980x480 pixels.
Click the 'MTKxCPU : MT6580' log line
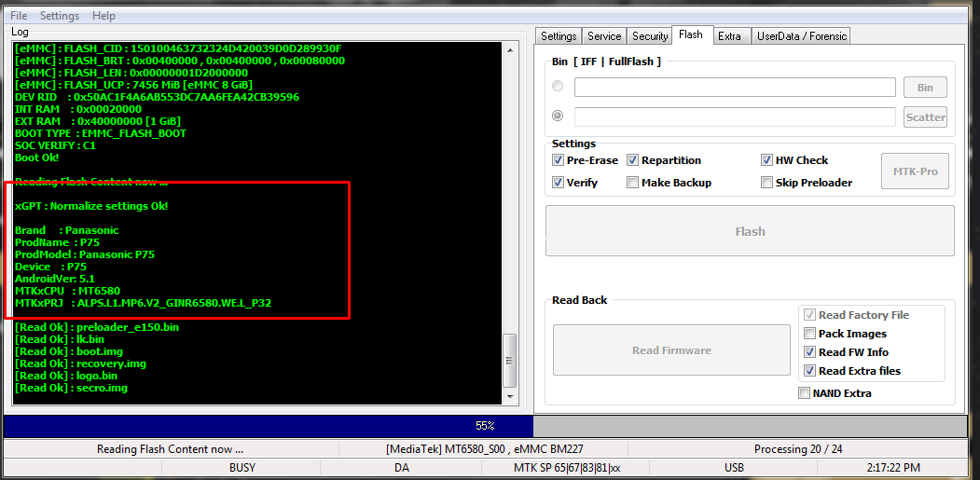pyautogui.click(x=67, y=291)
